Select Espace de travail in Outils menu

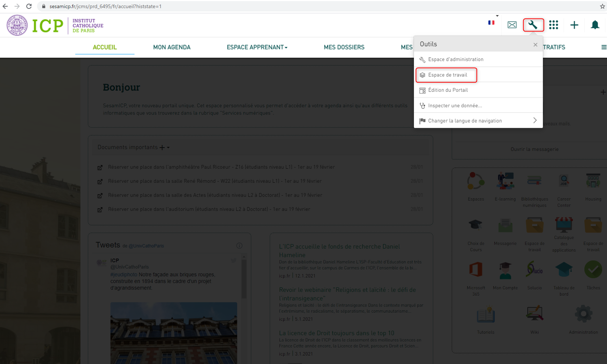coord(447,75)
